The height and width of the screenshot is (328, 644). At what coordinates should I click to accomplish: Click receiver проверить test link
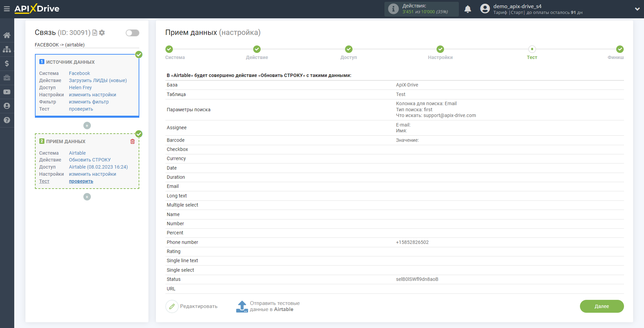(x=81, y=181)
